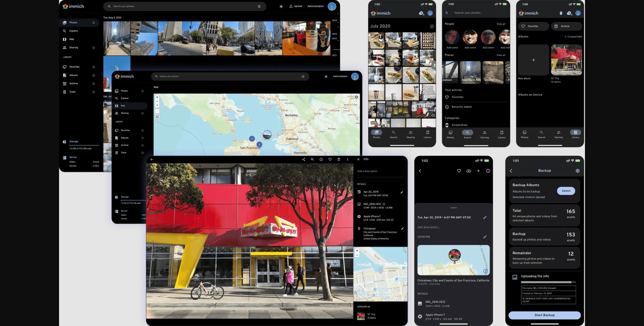Tap the plus icon on the phone photo detail
The height and width of the screenshot is (326, 644).
[479, 171]
